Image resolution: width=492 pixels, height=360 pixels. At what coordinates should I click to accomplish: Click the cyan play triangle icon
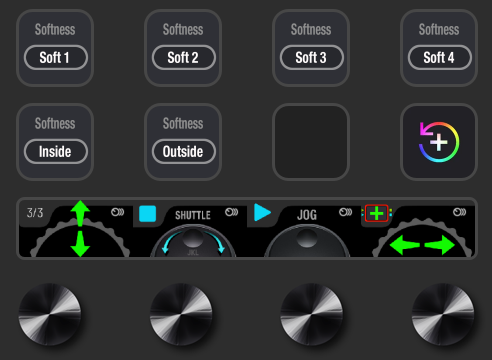(x=262, y=212)
